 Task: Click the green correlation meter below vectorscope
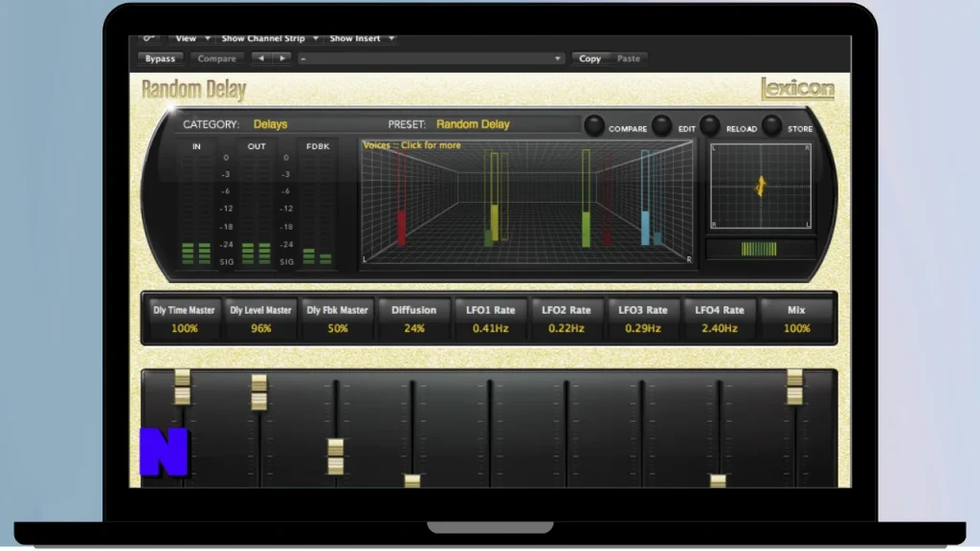click(760, 250)
